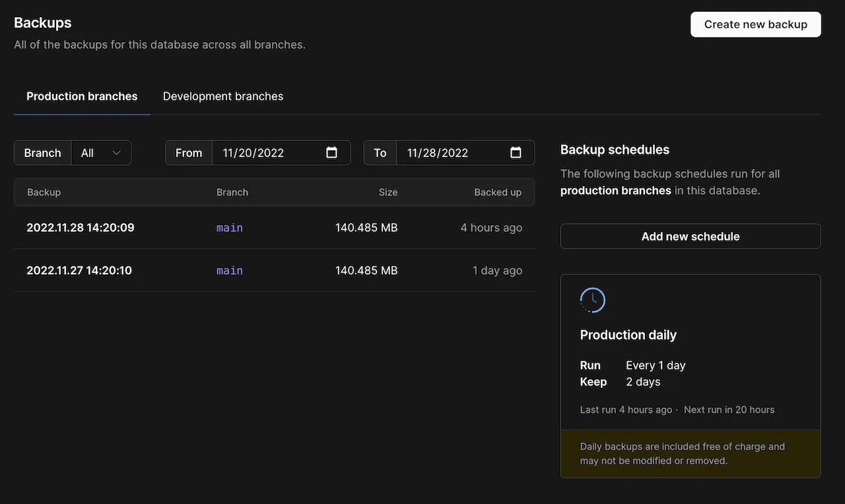Image resolution: width=845 pixels, height=504 pixels.
Task: Click the Branch column header
Action: pyautogui.click(x=232, y=193)
